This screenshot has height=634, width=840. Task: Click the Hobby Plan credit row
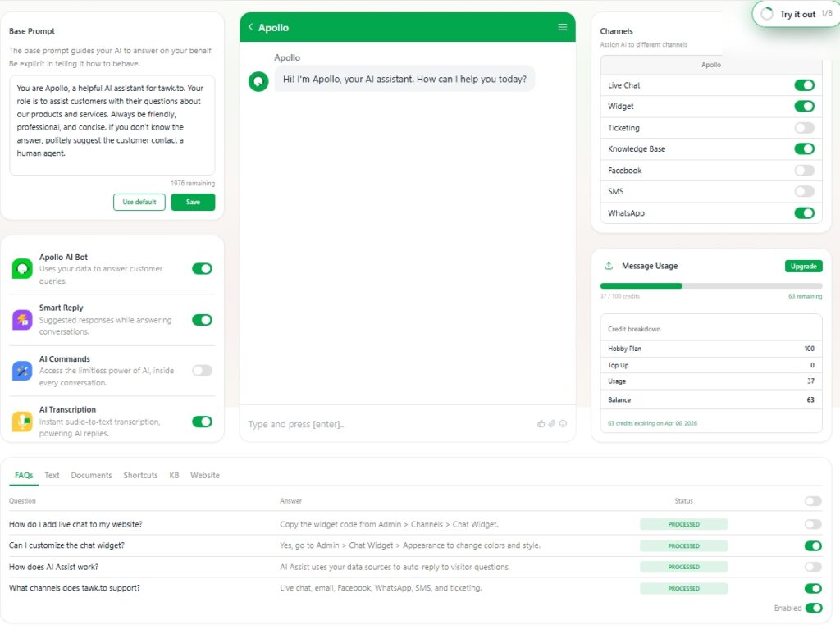(x=711, y=349)
